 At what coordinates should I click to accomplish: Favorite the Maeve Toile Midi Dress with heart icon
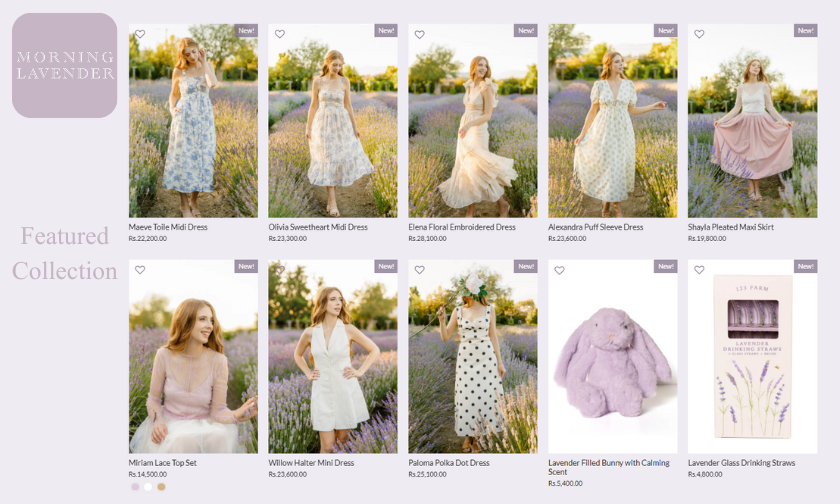pyautogui.click(x=140, y=34)
